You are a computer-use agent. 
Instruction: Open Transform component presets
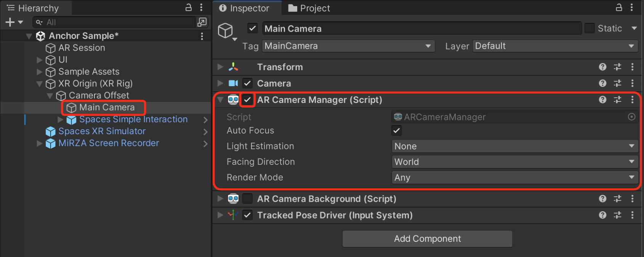pos(618,67)
